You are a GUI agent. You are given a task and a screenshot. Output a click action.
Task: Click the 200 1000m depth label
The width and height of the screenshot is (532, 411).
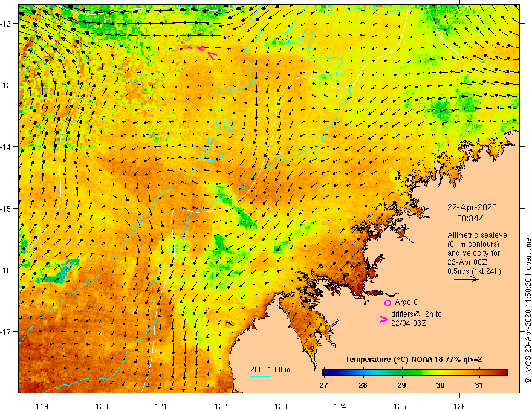270,370
